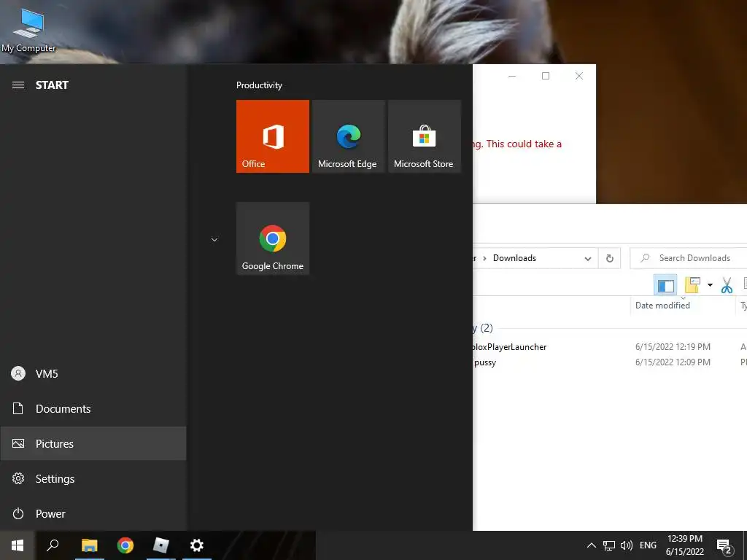Open Documents from Start sidebar
The height and width of the screenshot is (560, 747).
point(93,408)
